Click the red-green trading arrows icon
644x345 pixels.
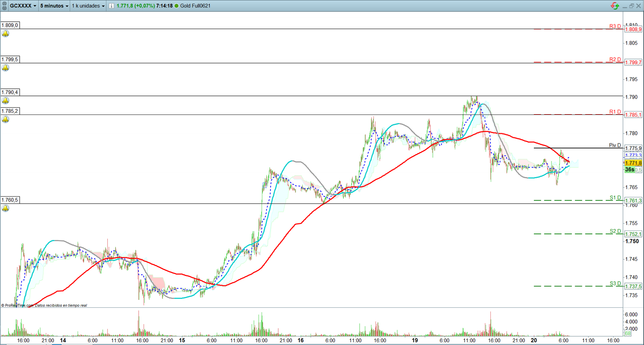(x=615, y=6)
